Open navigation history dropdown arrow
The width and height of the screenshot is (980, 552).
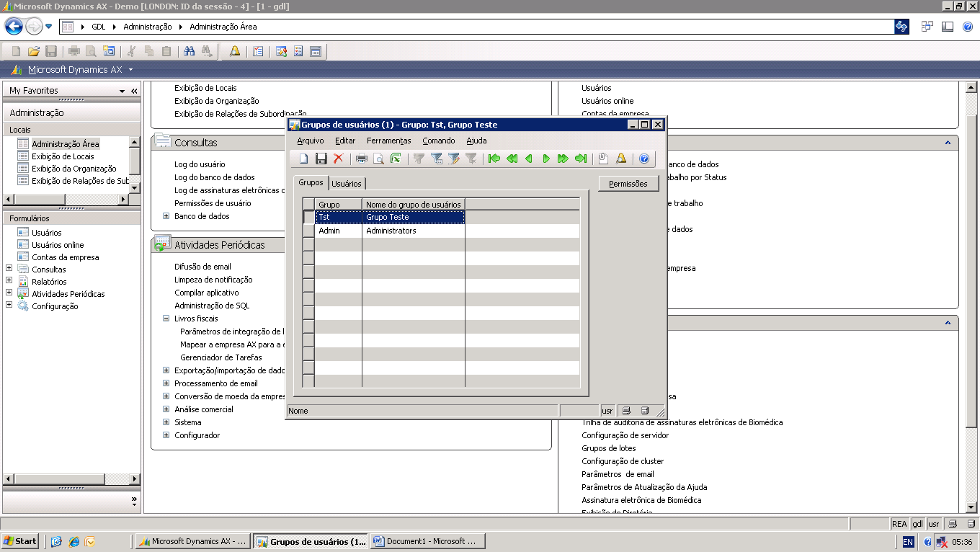pos(49,27)
